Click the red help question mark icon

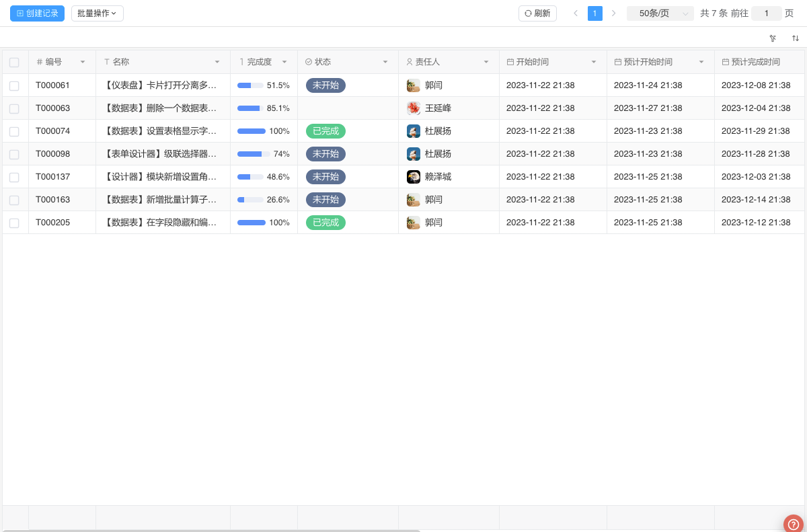coord(794,524)
